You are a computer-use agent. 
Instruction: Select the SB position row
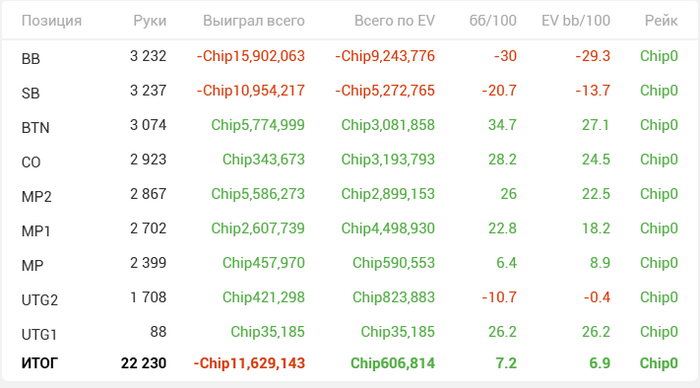(x=350, y=91)
